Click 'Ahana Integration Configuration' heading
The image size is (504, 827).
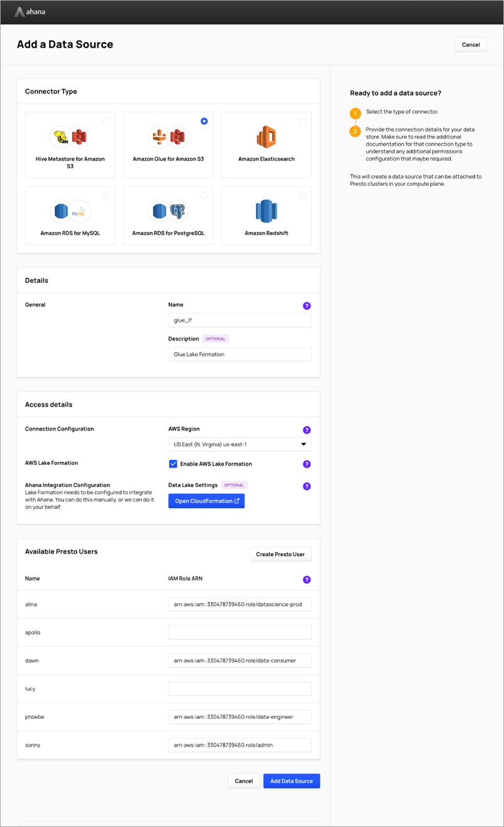(67, 485)
